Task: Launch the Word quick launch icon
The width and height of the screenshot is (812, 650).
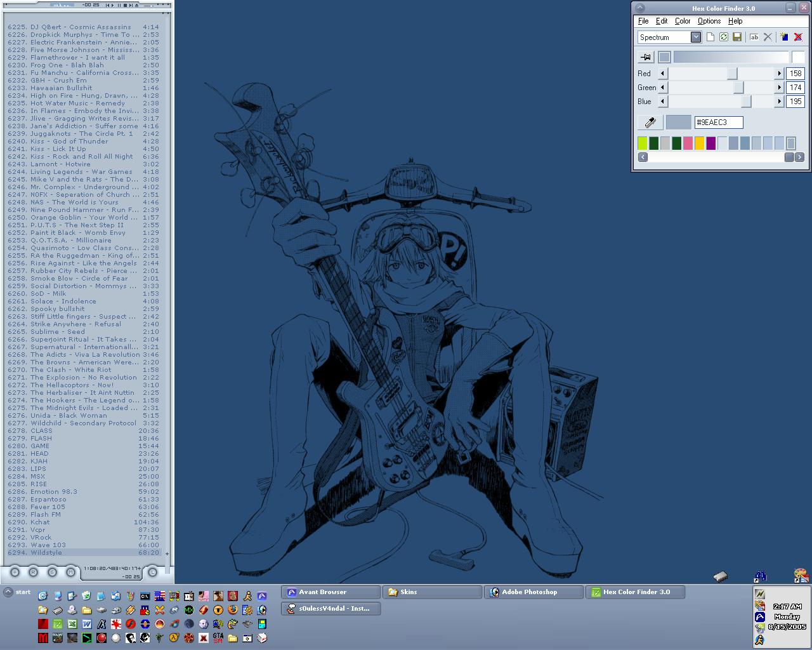Action: pyautogui.click(x=87, y=624)
